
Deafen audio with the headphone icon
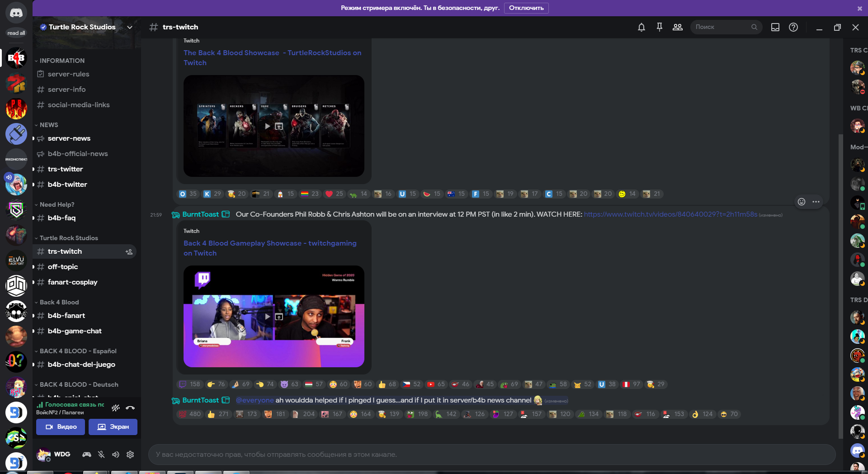tap(116, 455)
